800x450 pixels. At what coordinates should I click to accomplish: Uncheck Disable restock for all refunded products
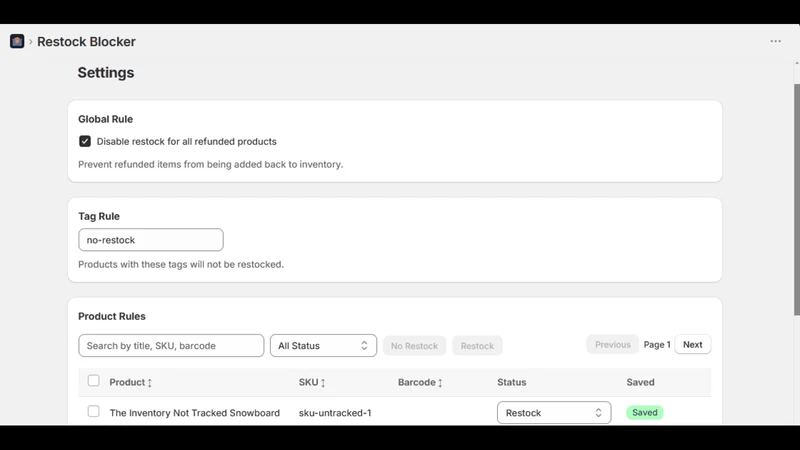(x=85, y=141)
